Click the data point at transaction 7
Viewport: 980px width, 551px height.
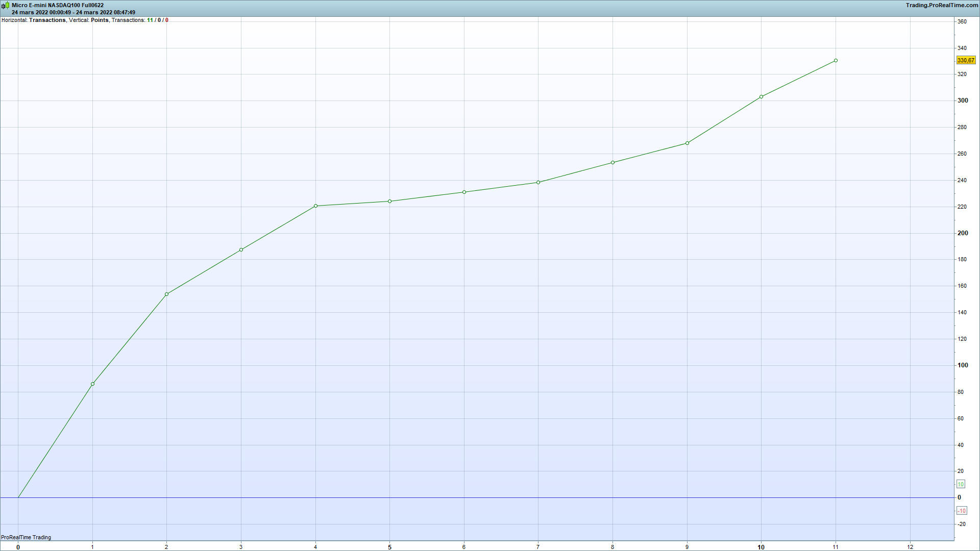(538, 182)
